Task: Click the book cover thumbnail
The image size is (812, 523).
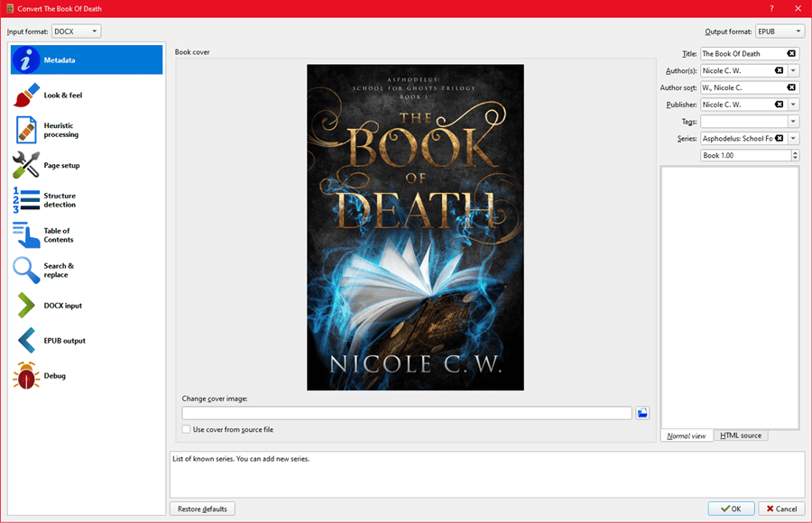Action: tap(415, 227)
